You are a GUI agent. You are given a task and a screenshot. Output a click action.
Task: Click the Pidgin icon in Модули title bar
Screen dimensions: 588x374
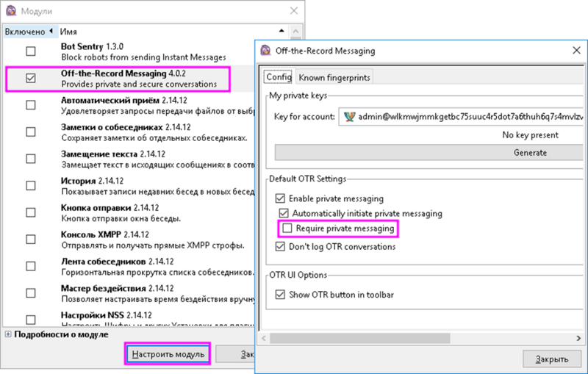(11, 10)
